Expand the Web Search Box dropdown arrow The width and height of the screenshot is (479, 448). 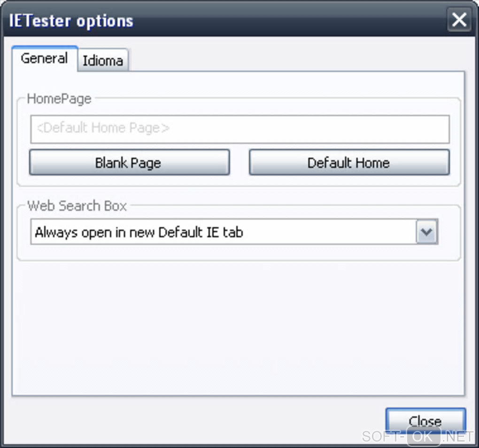pos(426,232)
